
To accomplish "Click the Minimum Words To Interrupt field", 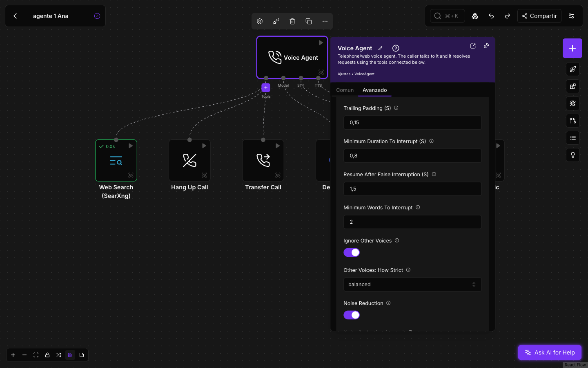I will click(x=412, y=222).
